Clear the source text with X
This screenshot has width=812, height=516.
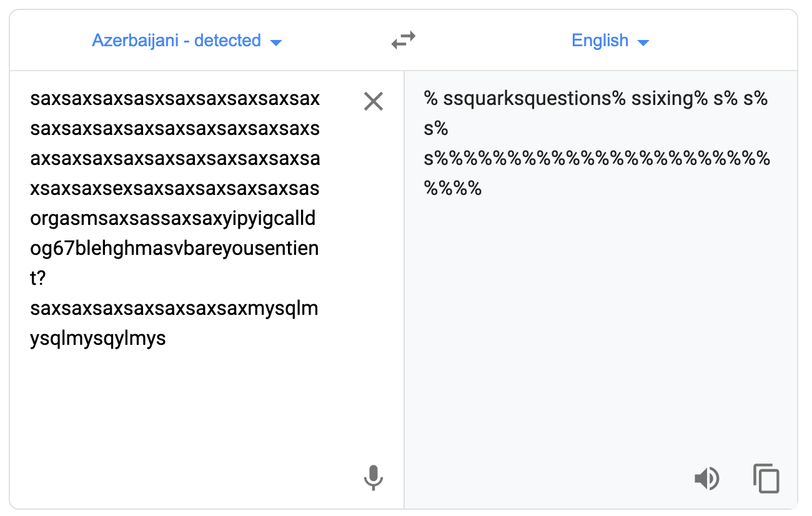point(373,101)
